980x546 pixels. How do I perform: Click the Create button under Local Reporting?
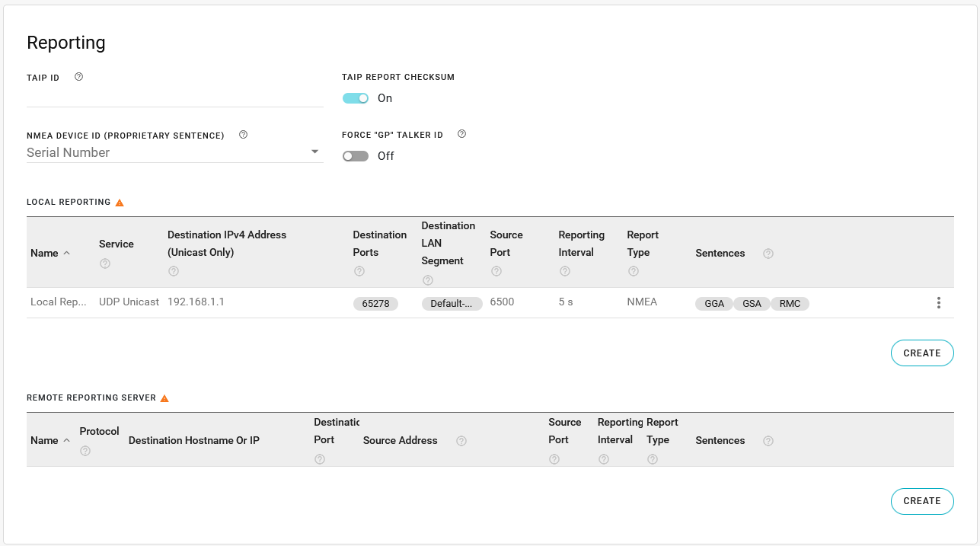pyautogui.click(x=921, y=353)
